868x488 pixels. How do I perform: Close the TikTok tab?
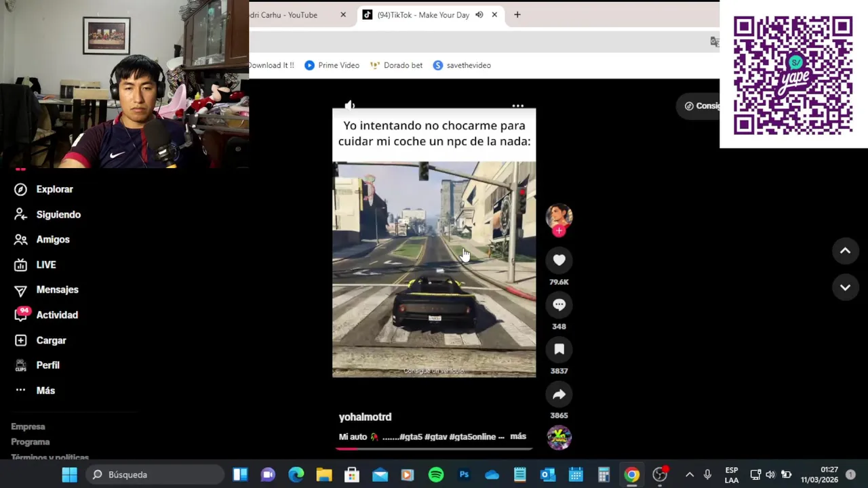pos(494,15)
